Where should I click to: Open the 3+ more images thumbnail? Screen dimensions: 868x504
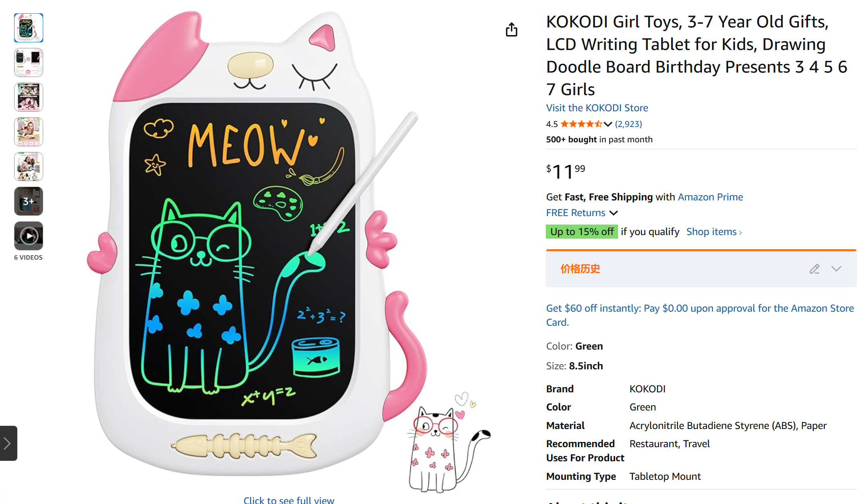click(29, 201)
